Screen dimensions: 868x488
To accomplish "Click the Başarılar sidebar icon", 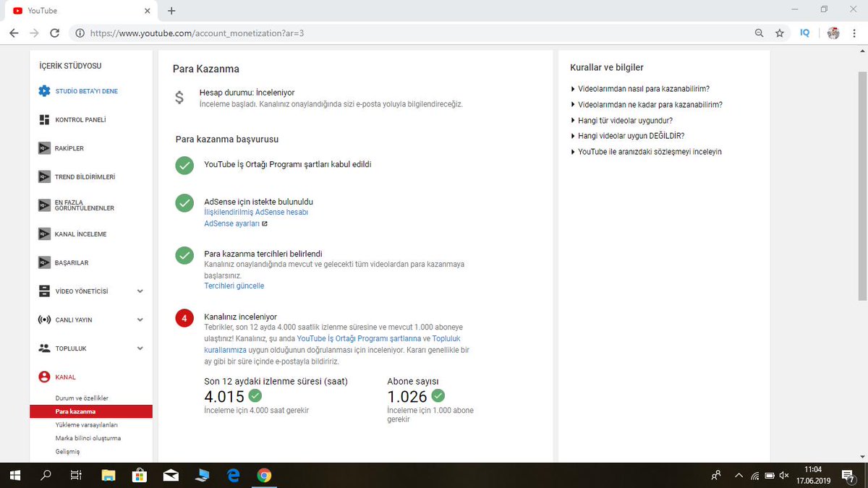I will coord(44,262).
